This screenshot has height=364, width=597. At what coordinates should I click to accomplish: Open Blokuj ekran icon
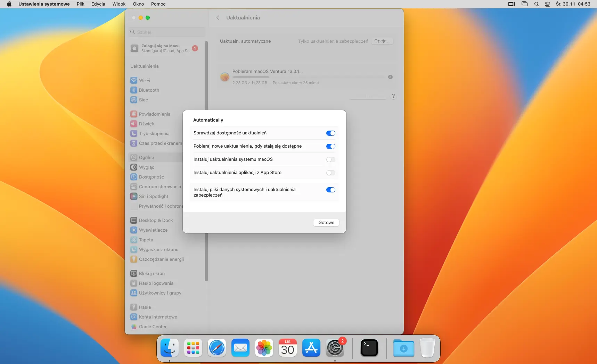pos(134,273)
